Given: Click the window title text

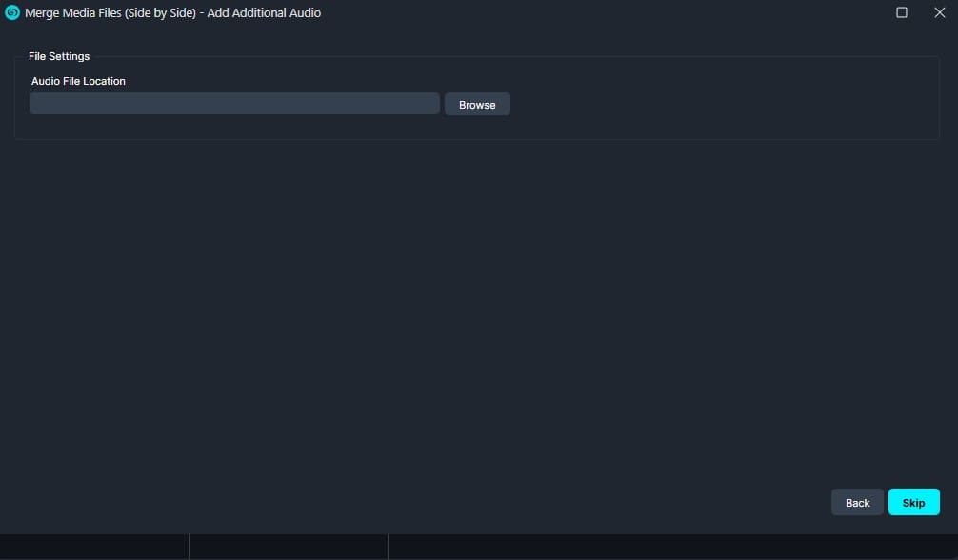Looking at the screenshot, I should click(x=173, y=12).
